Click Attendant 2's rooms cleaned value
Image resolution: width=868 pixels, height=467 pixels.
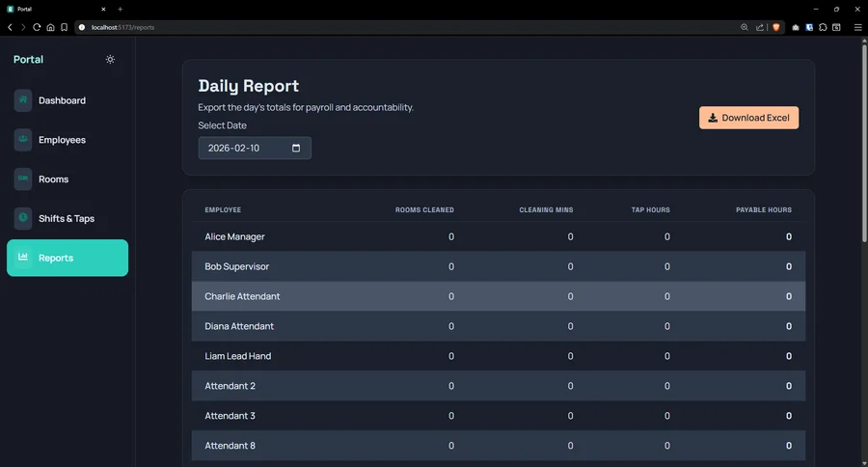coord(451,386)
